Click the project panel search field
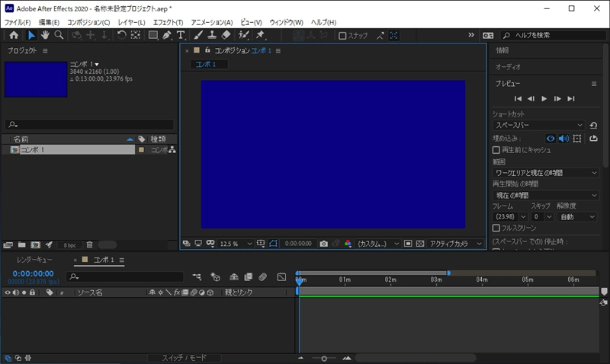610x364 pixels. pyautogui.click(x=89, y=124)
